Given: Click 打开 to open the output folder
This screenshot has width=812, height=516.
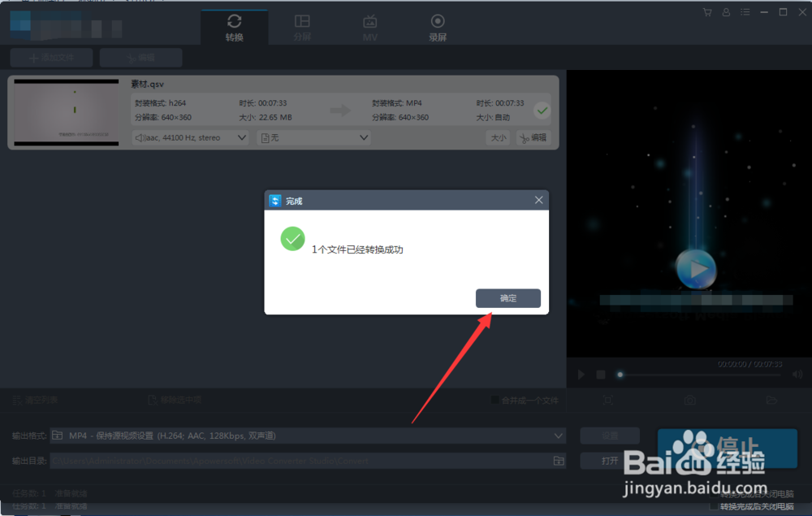Looking at the screenshot, I should tap(610, 461).
